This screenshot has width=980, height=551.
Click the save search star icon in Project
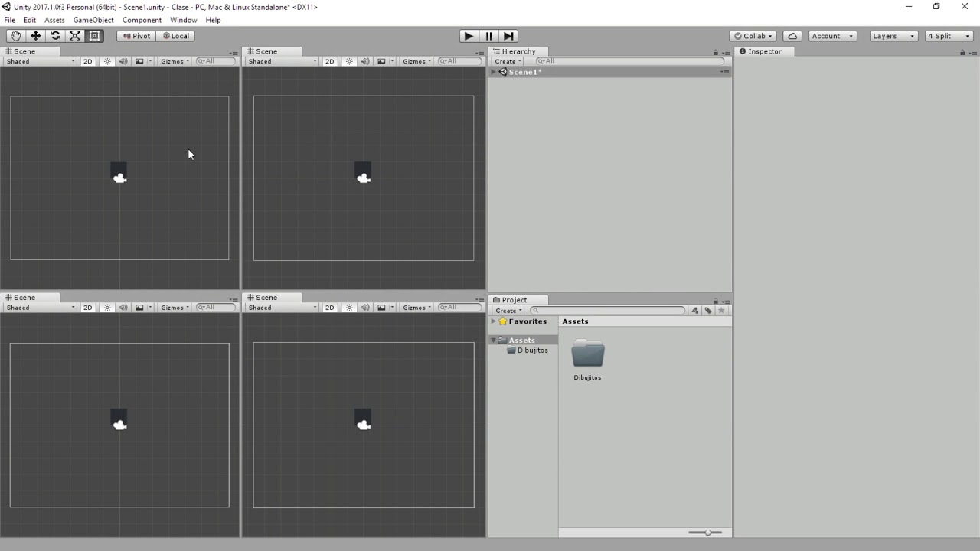click(x=721, y=311)
